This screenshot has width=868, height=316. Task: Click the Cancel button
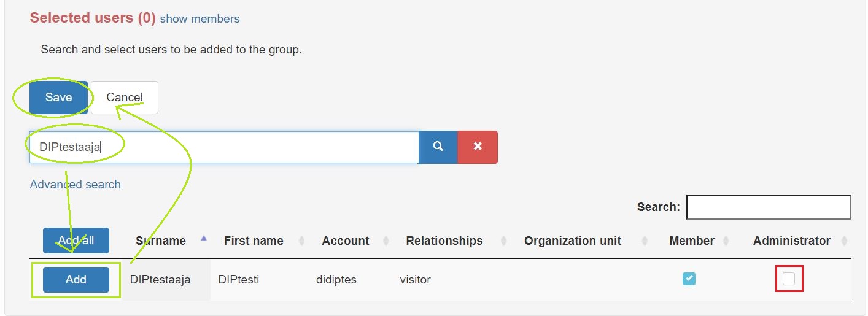125,98
